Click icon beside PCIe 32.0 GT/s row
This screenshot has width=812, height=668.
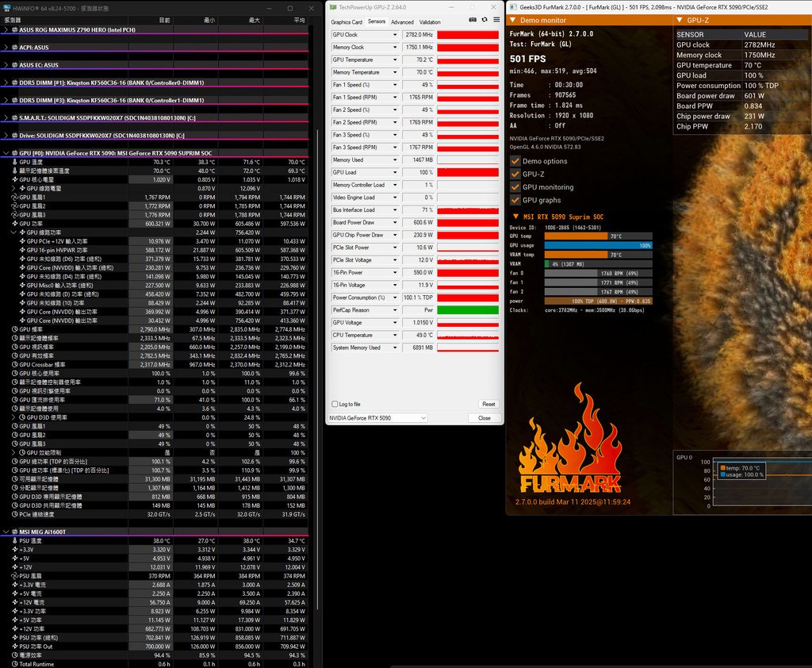[15, 515]
